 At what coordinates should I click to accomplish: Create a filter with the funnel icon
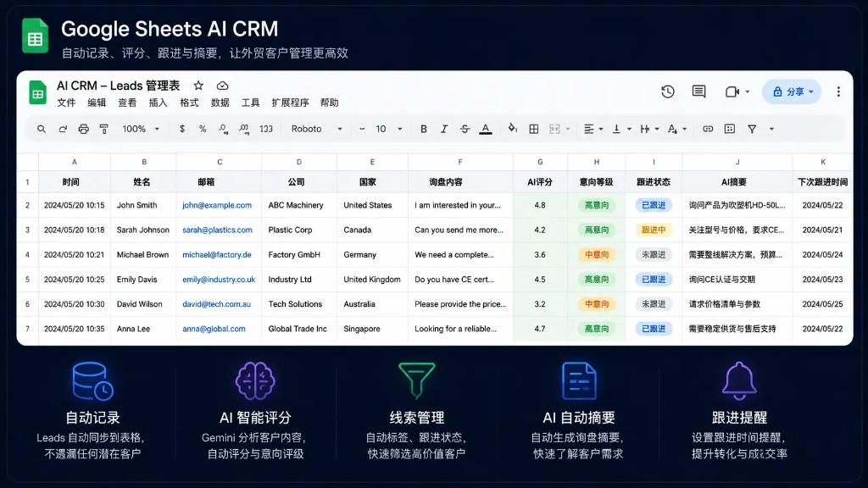click(752, 129)
